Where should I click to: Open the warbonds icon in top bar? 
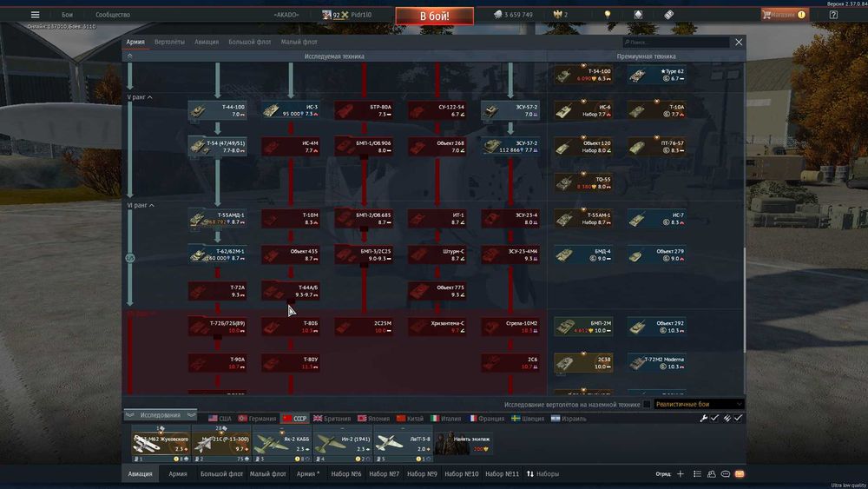pos(638,15)
